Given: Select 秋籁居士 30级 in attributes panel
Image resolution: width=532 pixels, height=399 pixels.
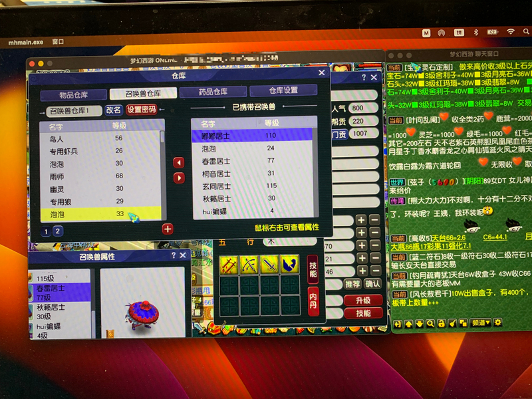Looking at the screenshot, I should point(60,312).
